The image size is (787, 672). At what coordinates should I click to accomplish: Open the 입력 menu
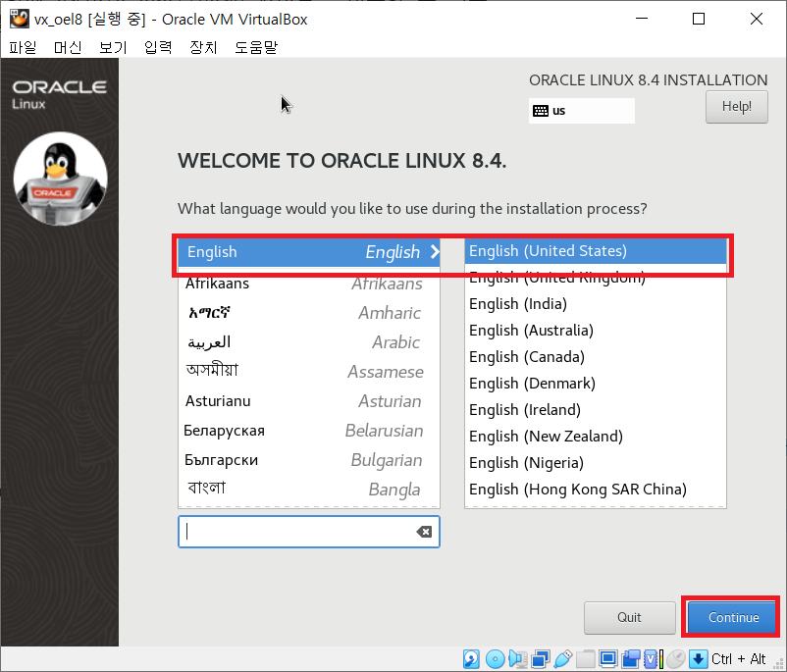158,47
